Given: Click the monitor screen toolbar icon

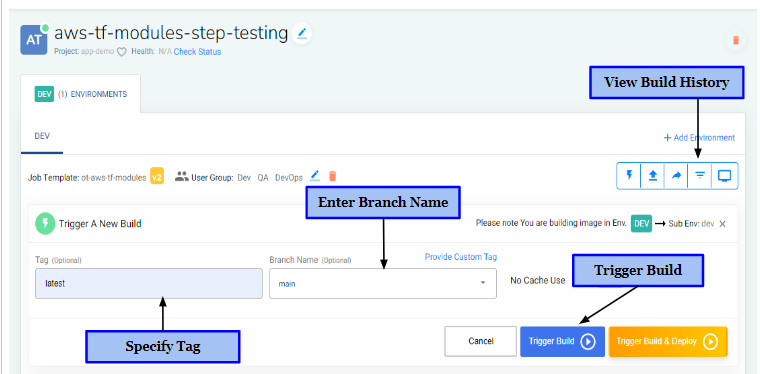Looking at the screenshot, I should point(724,175).
